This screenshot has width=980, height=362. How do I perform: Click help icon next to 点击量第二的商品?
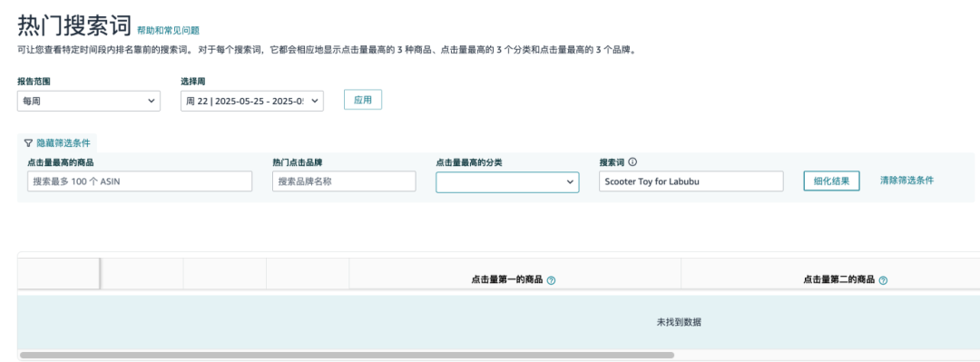[x=883, y=280]
